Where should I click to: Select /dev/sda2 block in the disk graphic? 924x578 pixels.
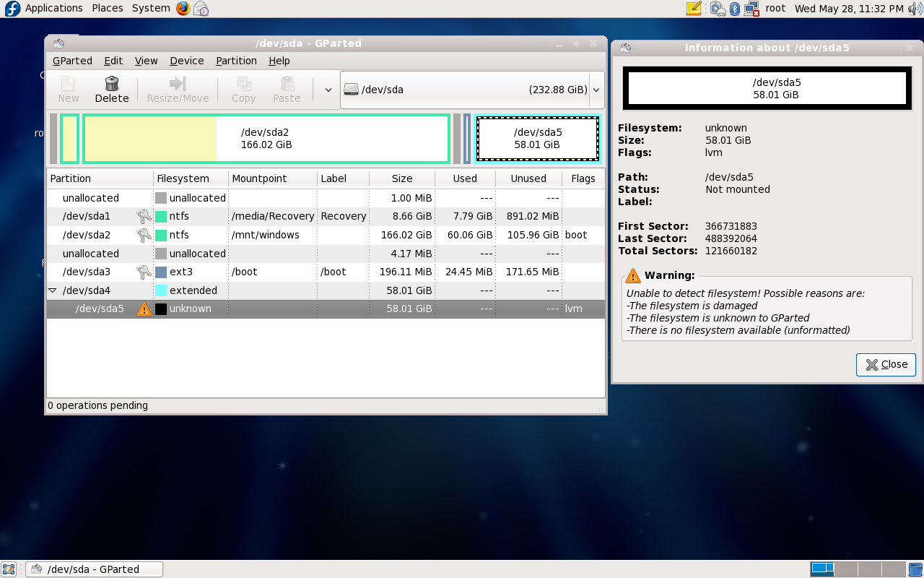tap(266, 138)
